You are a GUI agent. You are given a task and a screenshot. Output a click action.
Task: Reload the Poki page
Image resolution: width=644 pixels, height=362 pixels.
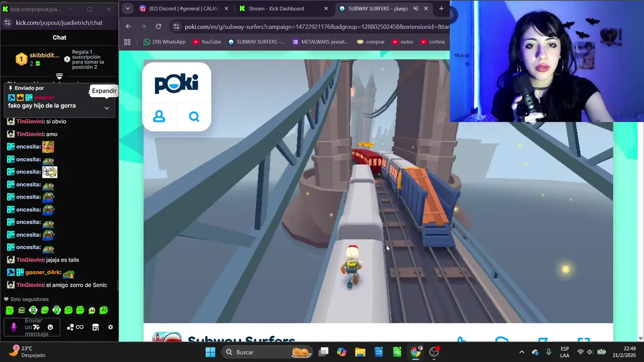pyautogui.click(x=158, y=26)
